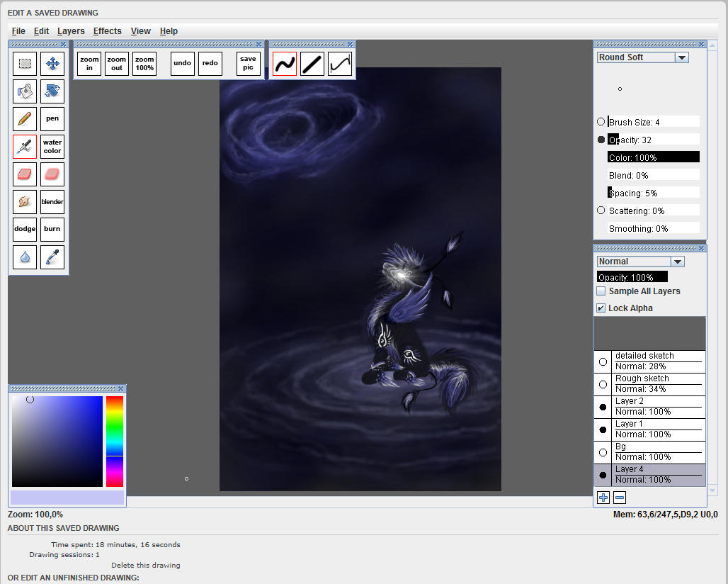Close the color picker palette

(120, 388)
